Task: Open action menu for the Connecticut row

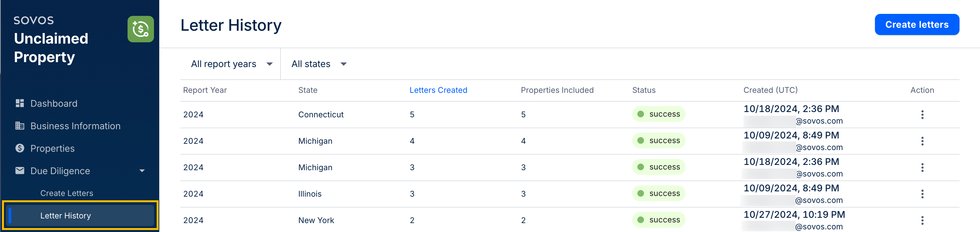Action: (x=922, y=114)
